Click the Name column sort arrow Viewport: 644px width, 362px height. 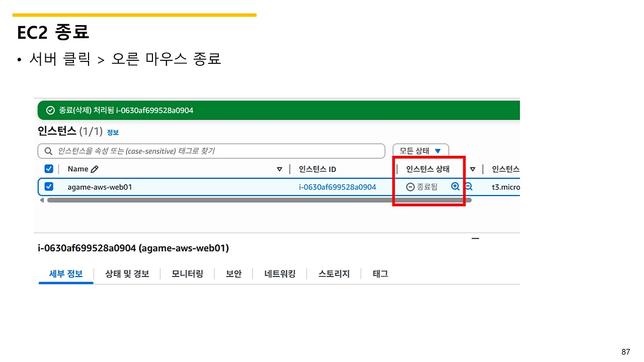tap(280, 169)
